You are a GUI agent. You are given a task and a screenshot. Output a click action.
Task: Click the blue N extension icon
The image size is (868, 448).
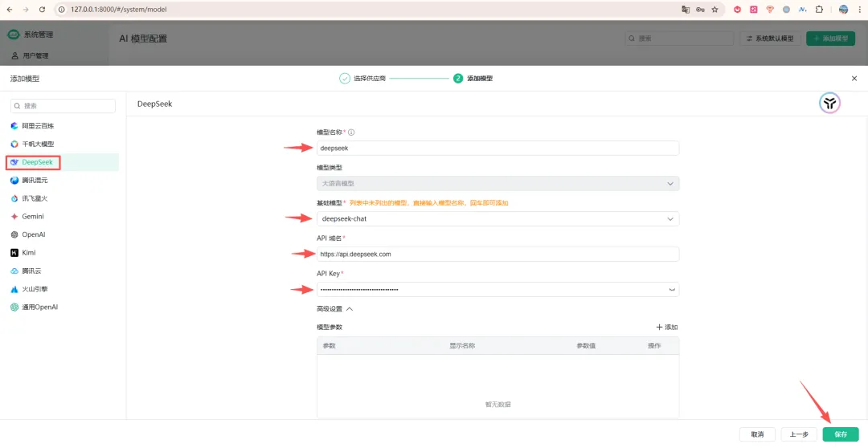803,10
